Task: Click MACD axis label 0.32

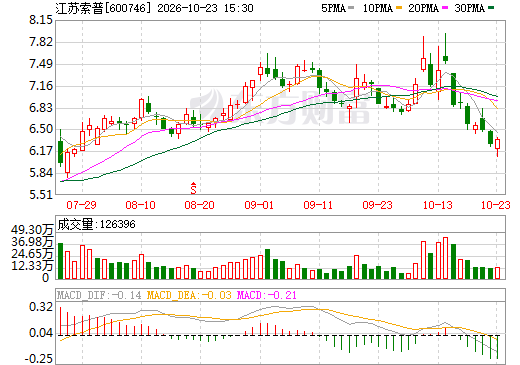Action: click(x=41, y=307)
